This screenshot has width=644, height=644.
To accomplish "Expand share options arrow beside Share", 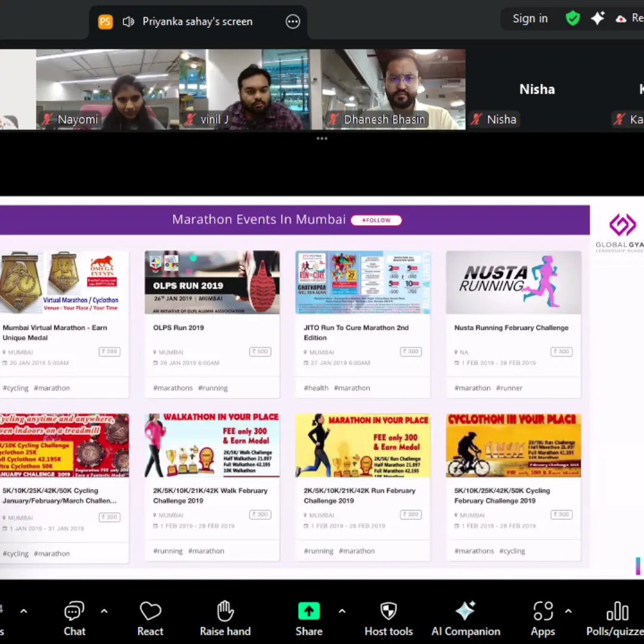I will point(342,611).
